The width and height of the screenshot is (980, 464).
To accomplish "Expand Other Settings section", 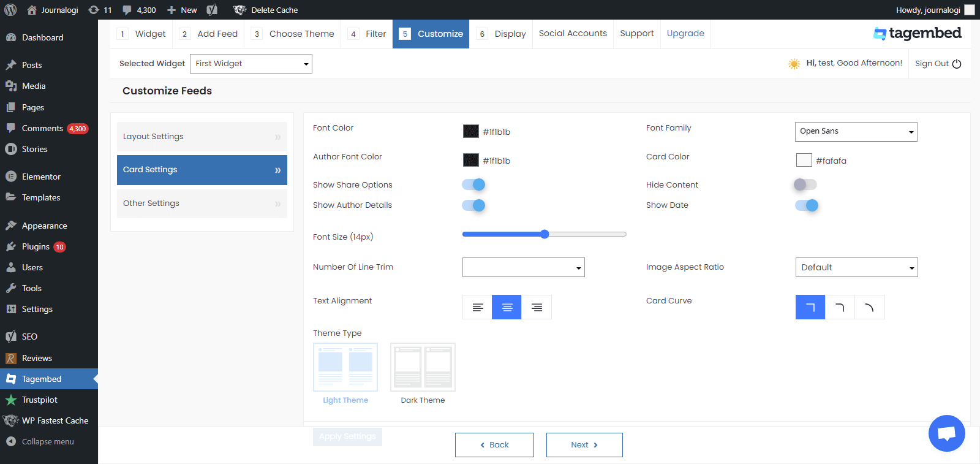I will [202, 203].
